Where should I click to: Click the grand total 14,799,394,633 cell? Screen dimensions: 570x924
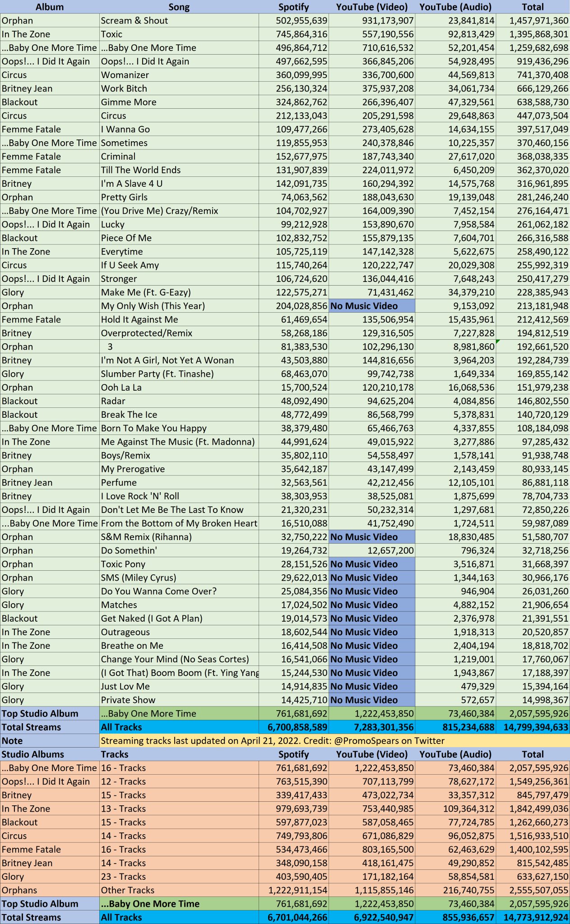pyautogui.click(x=533, y=727)
